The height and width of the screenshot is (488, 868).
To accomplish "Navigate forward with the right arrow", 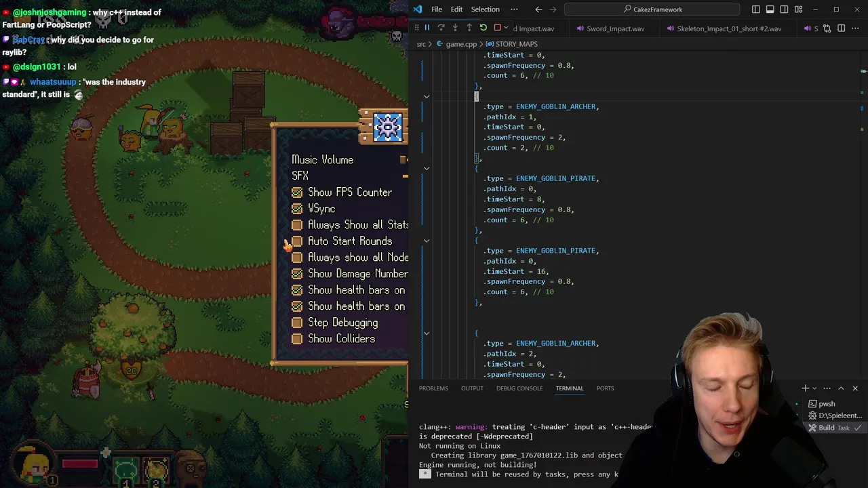I will (553, 9).
